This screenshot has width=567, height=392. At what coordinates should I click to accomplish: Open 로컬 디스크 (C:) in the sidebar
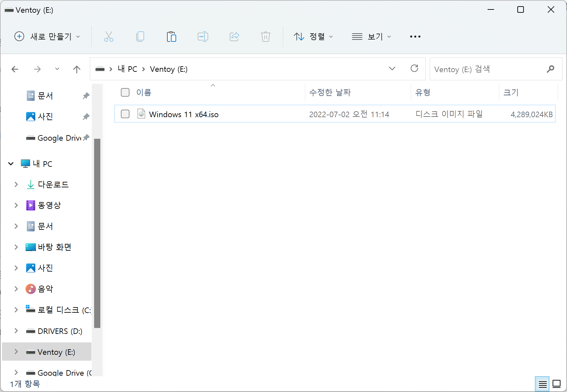coord(64,310)
